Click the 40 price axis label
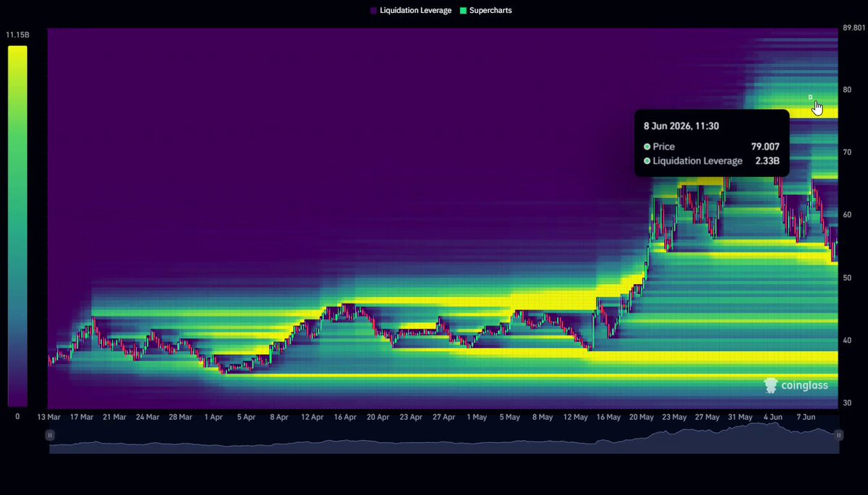868x495 pixels. tap(848, 340)
